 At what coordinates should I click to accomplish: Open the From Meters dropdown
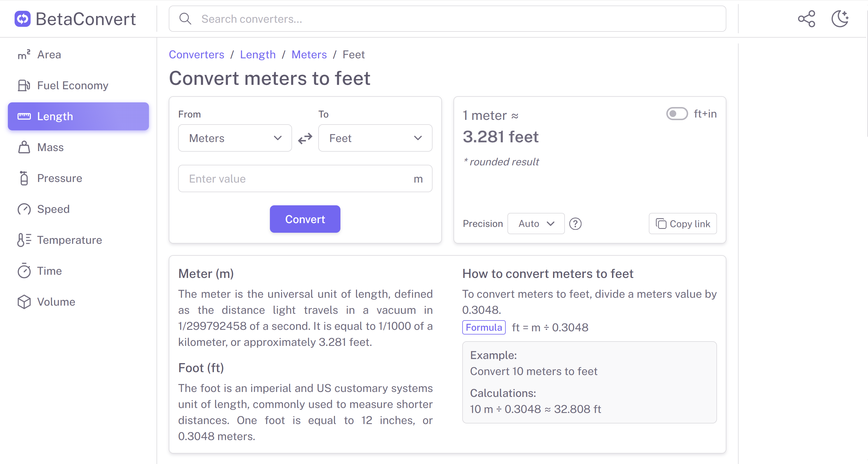coord(235,138)
